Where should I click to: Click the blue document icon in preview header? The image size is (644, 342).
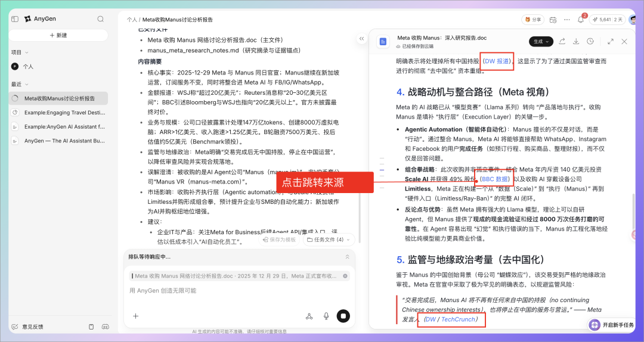click(x=383, y=42)
